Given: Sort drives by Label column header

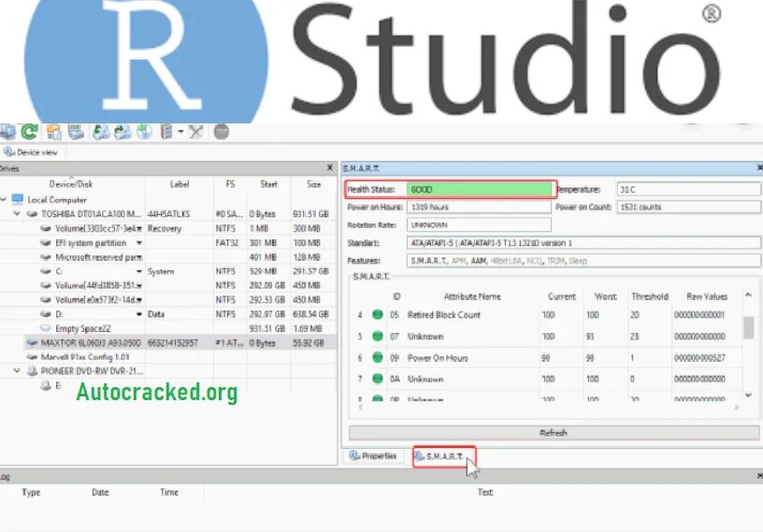Looking at the screenshot, I should [x=180, y=184].
